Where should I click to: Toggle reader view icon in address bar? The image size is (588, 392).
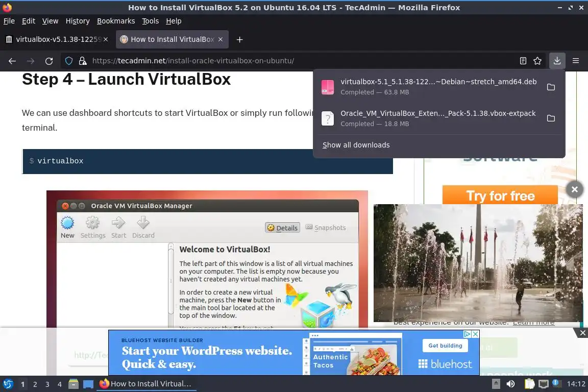(x=523, y=61)
